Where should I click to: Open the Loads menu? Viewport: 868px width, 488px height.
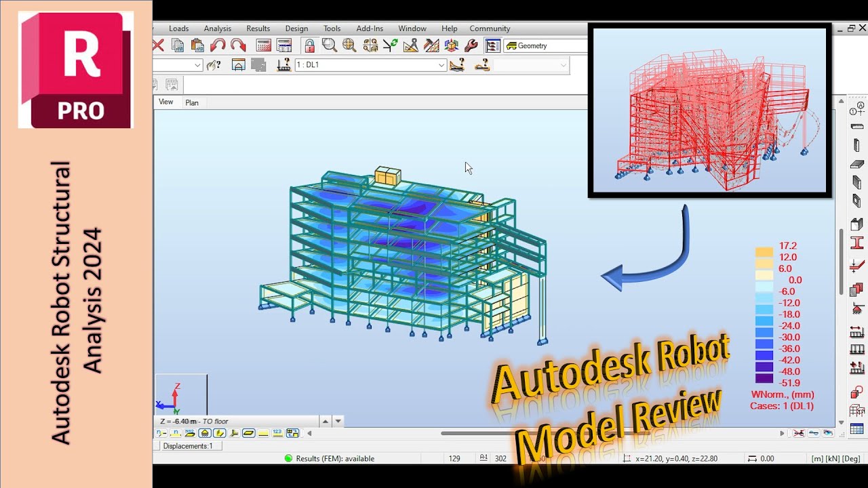[x=179, y=28]
